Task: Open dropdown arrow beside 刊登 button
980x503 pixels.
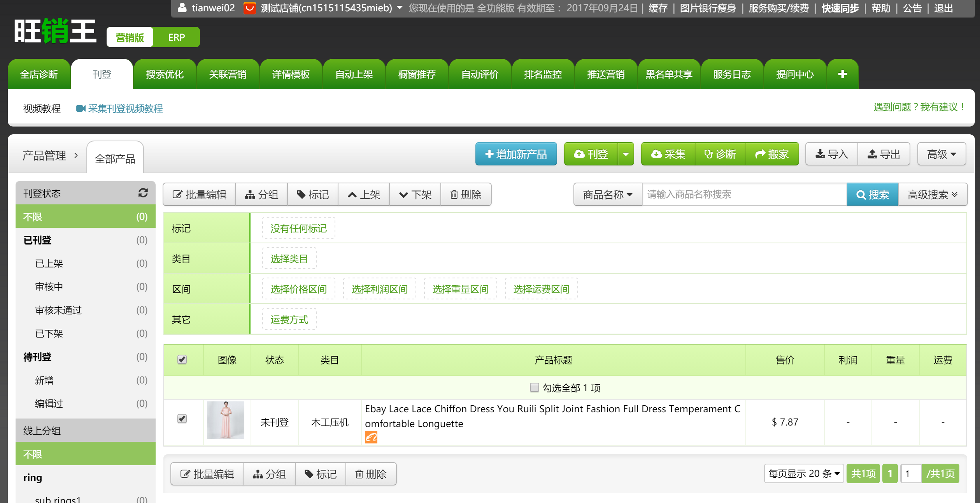Action: coord(626,154)
